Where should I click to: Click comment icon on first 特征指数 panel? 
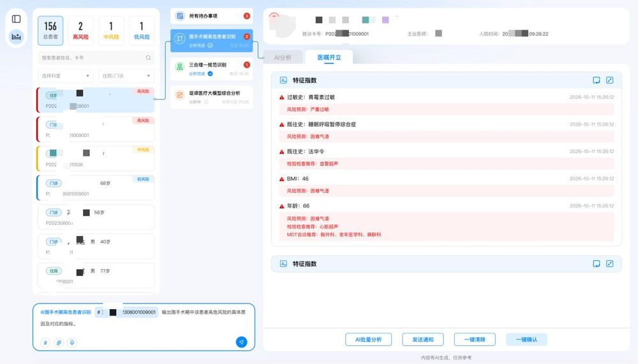pos(596,80)
